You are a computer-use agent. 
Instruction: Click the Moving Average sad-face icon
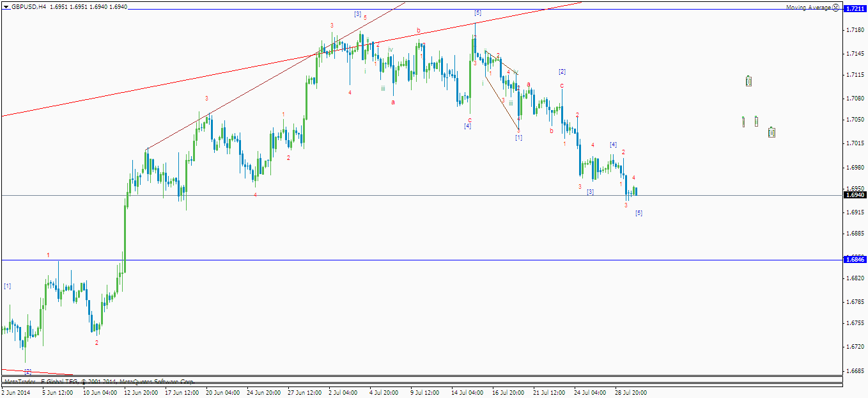tap(836, 7)
